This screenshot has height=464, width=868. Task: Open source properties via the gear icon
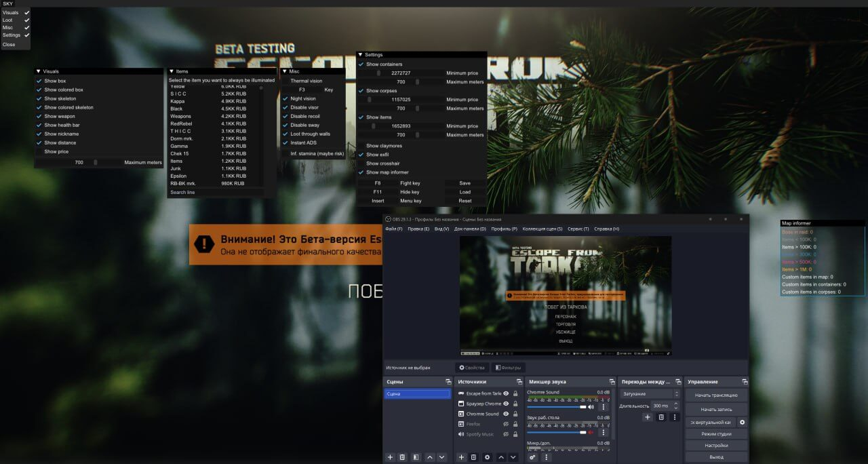tap(488, 457)
